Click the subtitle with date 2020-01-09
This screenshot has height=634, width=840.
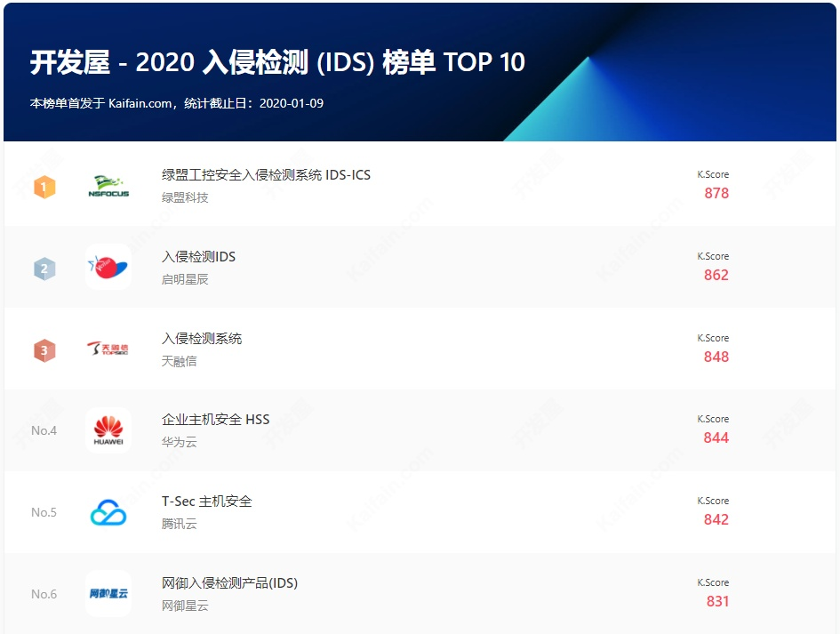[x=177, y=103]
